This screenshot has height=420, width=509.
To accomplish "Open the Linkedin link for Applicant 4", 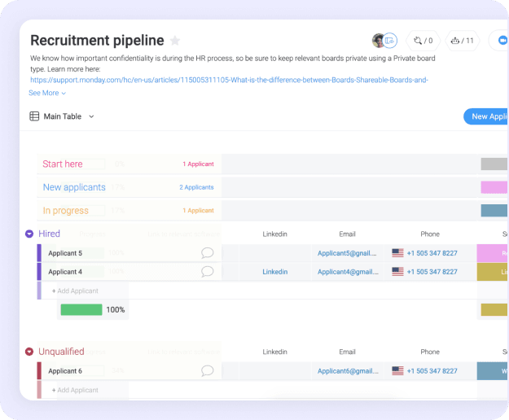I will (274, 272).
